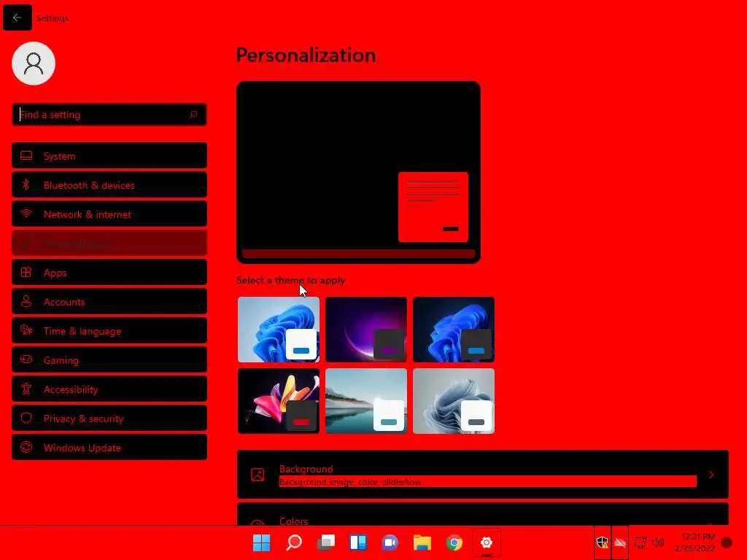
Task: Apply the Windows dark bloom theme
Action: tap(454, 330)
